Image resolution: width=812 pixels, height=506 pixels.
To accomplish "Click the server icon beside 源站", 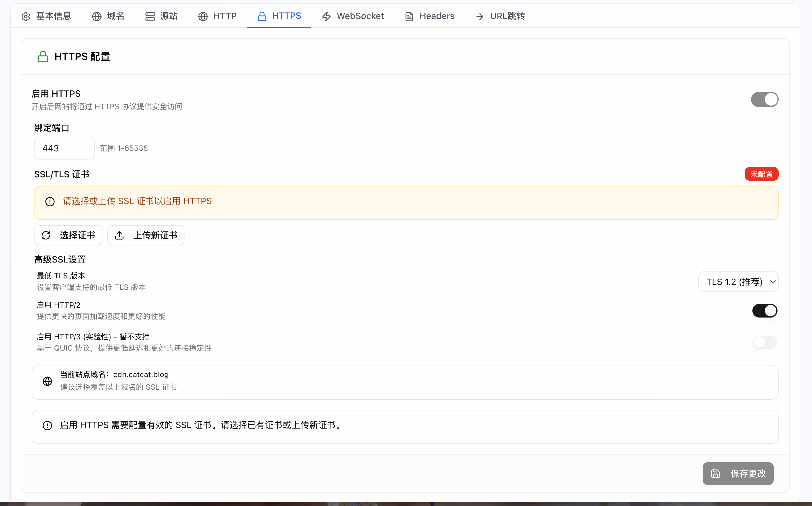I will 150,16.
